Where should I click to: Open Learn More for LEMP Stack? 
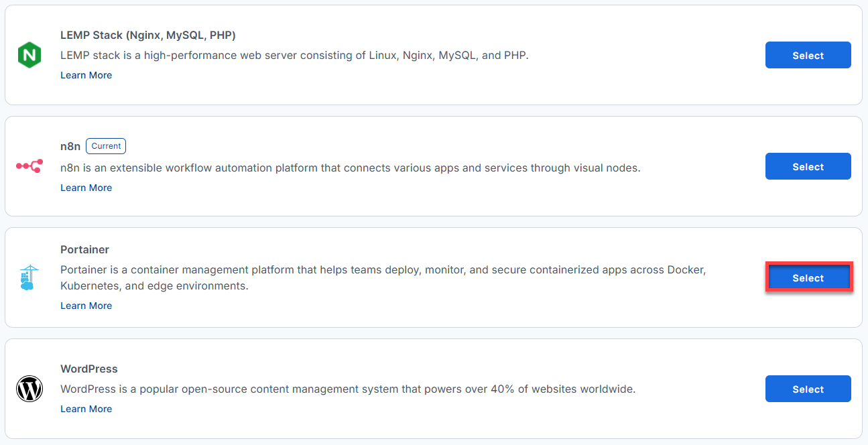tap(86, 75)
